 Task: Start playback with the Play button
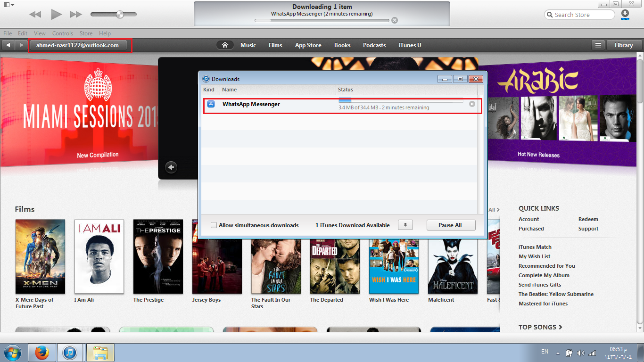click(x=57, y=15)
